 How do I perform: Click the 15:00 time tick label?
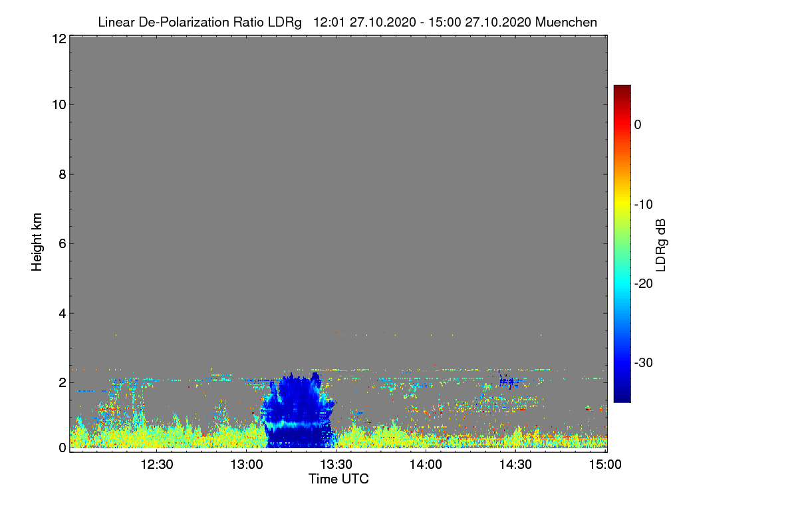pos(604,465)
